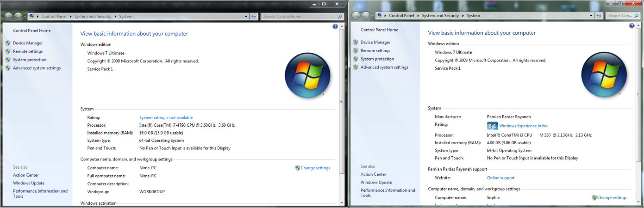
Task: Open Device Manager in right window
Action: (x=375, y=42)
